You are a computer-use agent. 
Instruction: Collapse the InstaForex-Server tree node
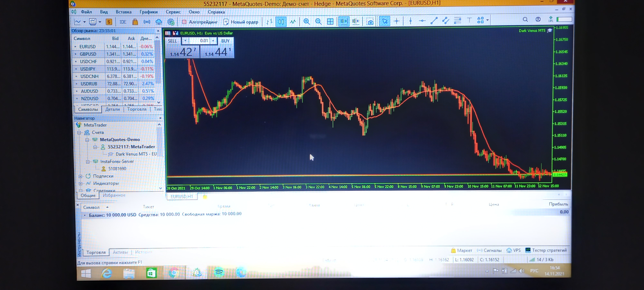pos(87,162)
